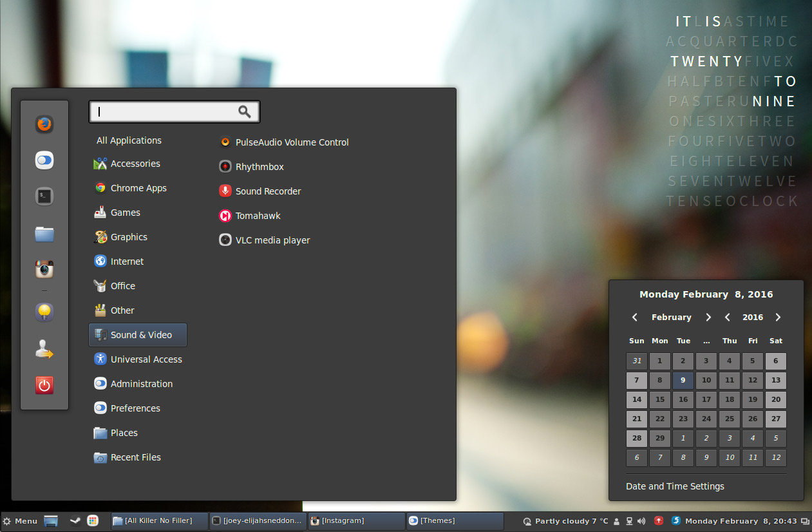Open the Files manager from the sidebar
This screenshot has height=532, width=812.
coord(44,234)
